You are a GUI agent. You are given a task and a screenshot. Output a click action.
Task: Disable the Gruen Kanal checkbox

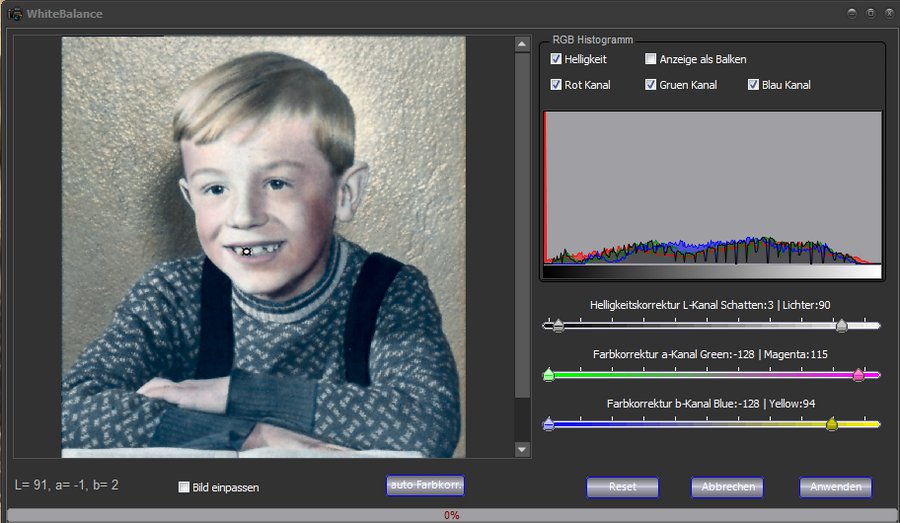click(x=651, y=85)
